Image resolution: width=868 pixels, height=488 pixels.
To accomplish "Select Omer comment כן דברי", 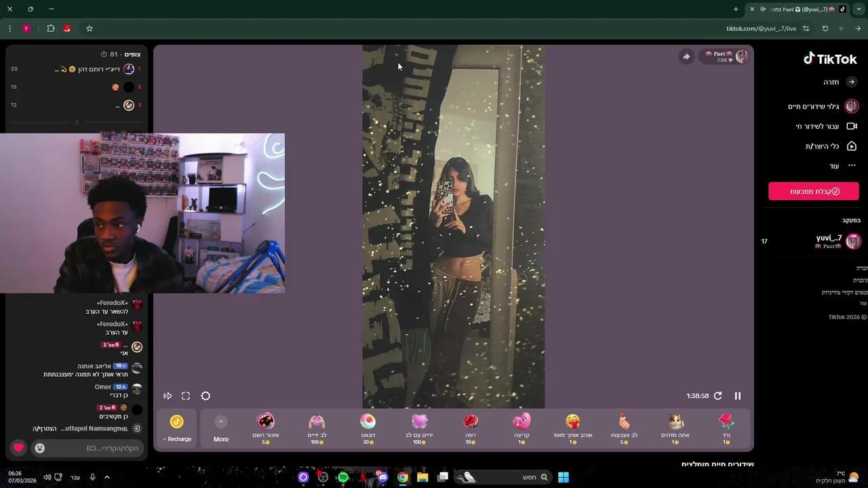I will [x=119, y=395].
